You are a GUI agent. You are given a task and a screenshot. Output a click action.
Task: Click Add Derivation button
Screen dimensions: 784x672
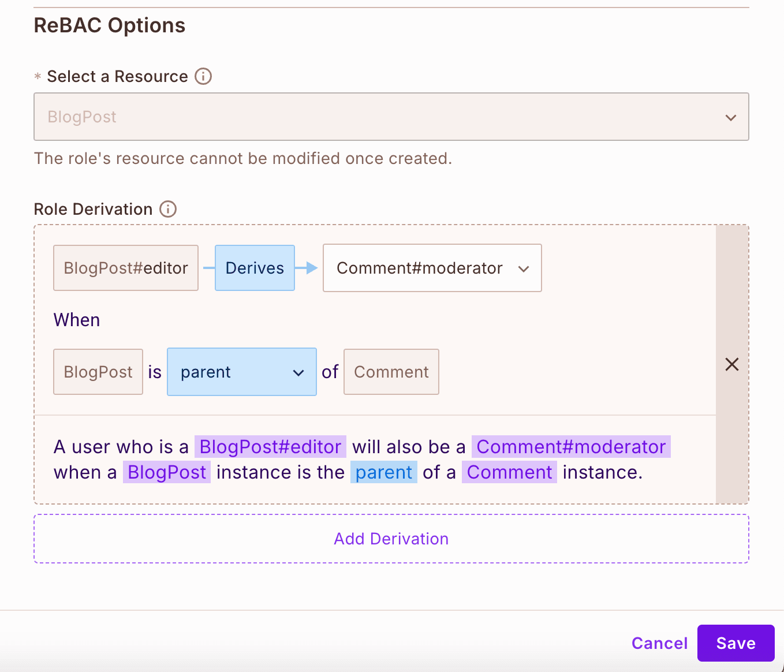(x=391, y=539)
